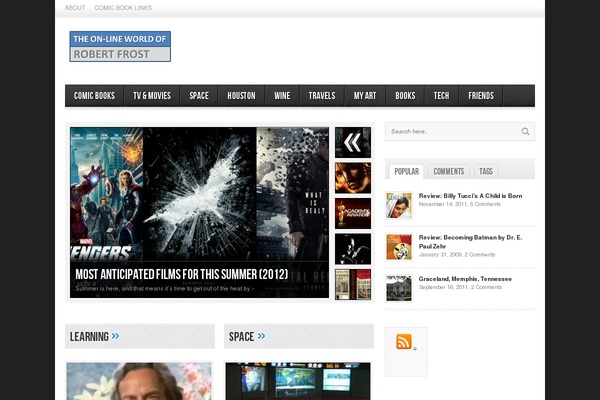600x400 pixels.
Task: Open the My Art menu item
Action: (365, 96)
